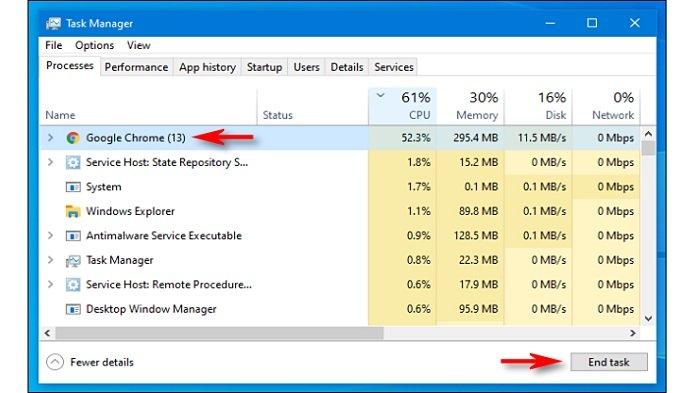700x393 pixels.
Task: Click the CPU column sort chevron
Action: [x=380, y=95]
